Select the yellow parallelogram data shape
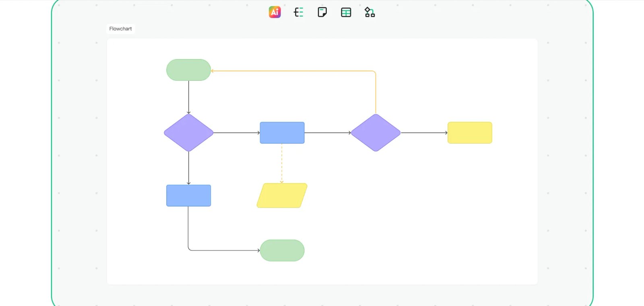This screenshot has width=644, height=306. coord(282,195)
